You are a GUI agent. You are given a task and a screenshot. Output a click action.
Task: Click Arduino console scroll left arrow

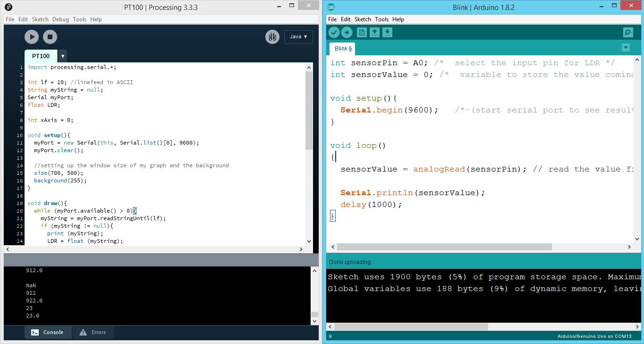tap(330, 327)
